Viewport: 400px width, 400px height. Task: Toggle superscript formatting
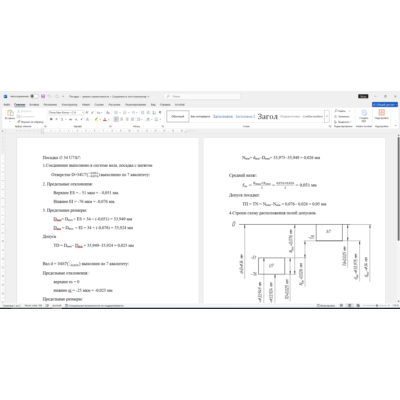point(82,119)
